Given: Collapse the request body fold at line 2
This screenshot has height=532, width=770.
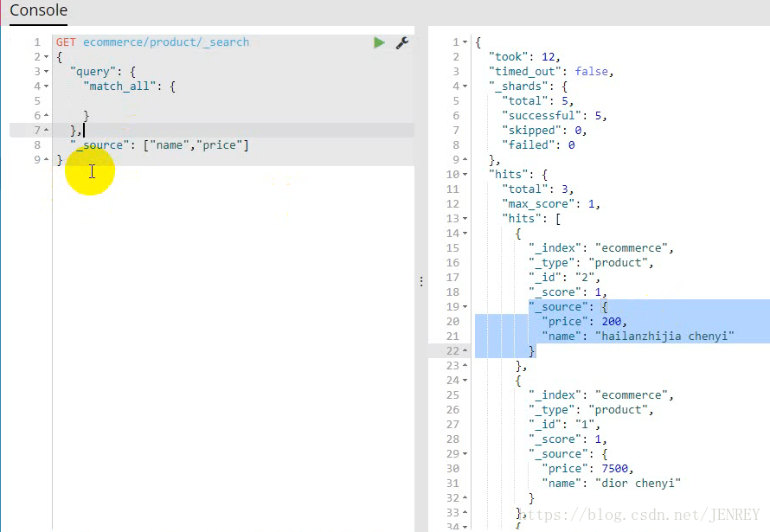Looking at the screenshot, I should 46,57.
